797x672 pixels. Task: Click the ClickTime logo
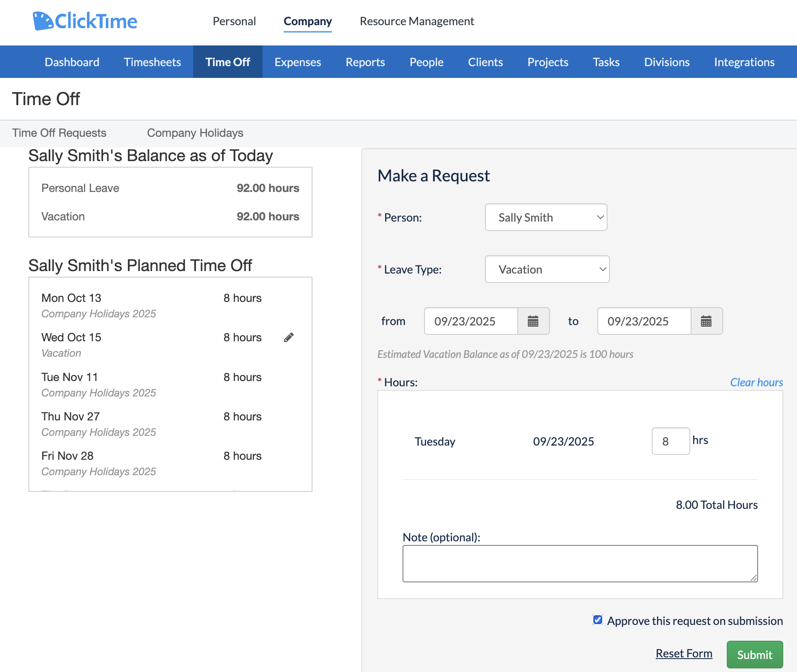pyautogui.click(x=85, y=21)
